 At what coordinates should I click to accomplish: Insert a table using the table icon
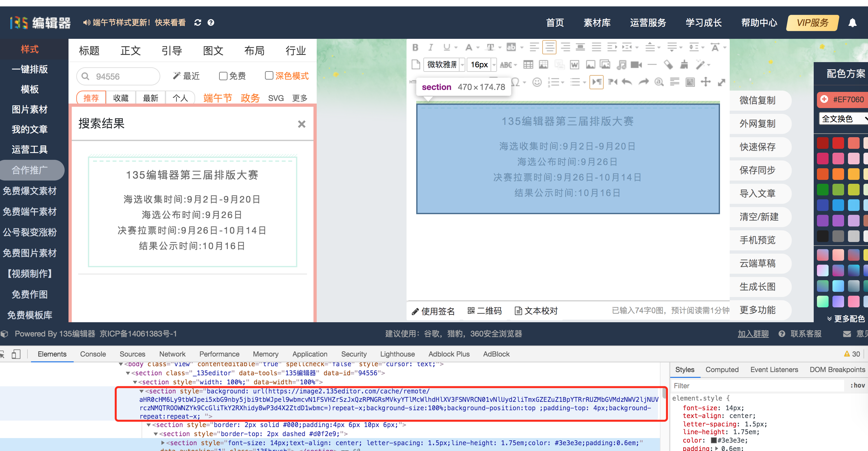click(528, 65)
